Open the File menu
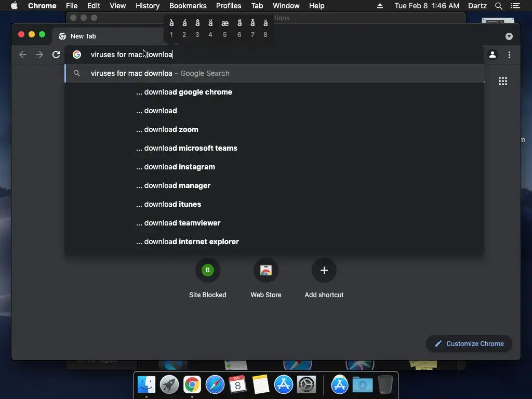This screenshot has width=532, height=399. coord(72,6)
